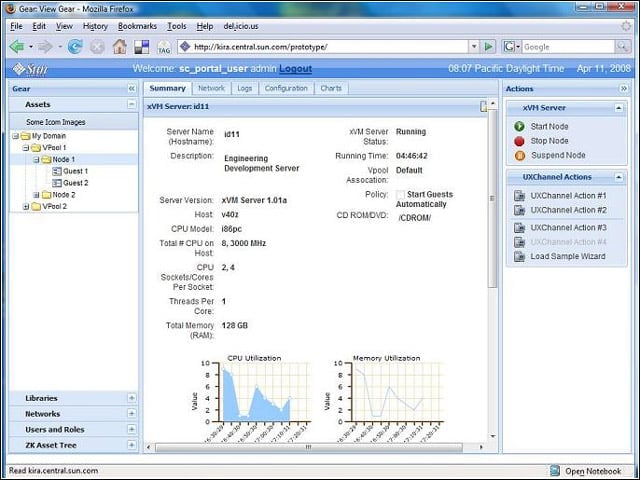640x480 pixels.
Task: Open the History menu
Action: (95, 26)
